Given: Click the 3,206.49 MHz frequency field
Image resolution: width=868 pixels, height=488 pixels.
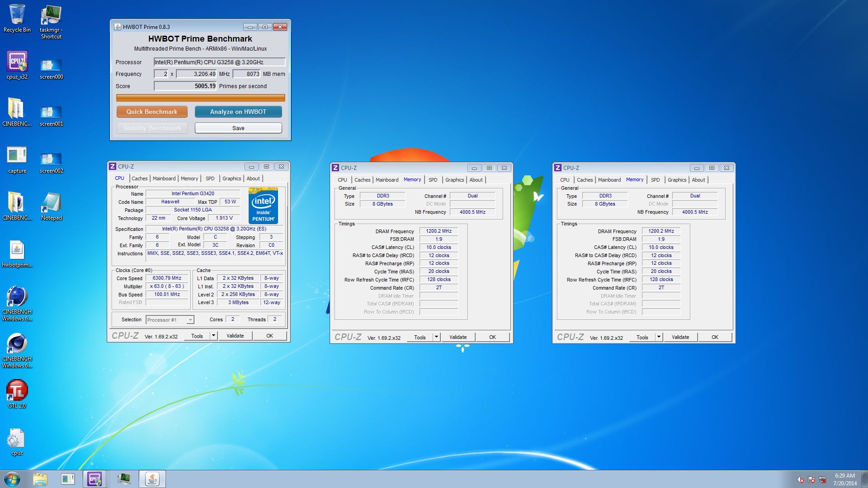Looking at the screenshot, I should tap(196, 74).
